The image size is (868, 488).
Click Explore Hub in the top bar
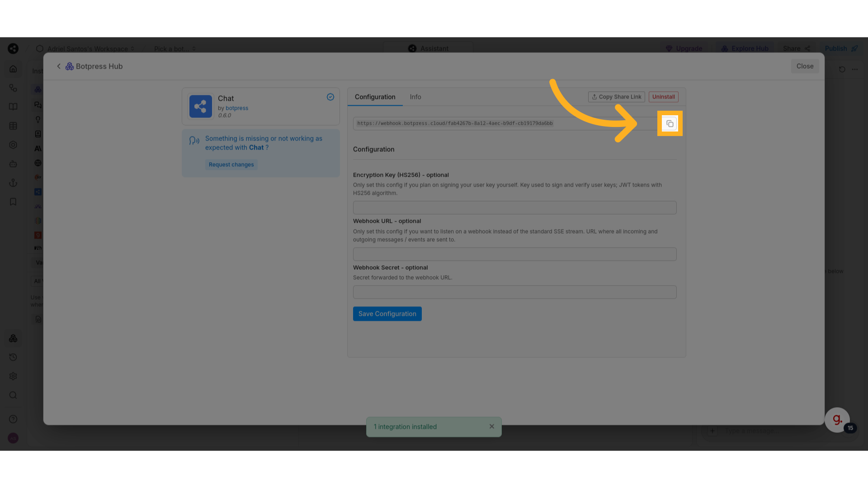pos(745,49)
